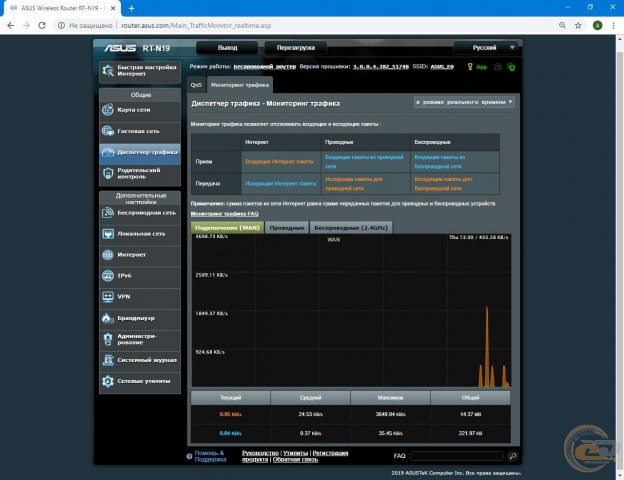Click the FAQ search magnifier icon
Screen dimensions: 624x480
coord(513,456)
